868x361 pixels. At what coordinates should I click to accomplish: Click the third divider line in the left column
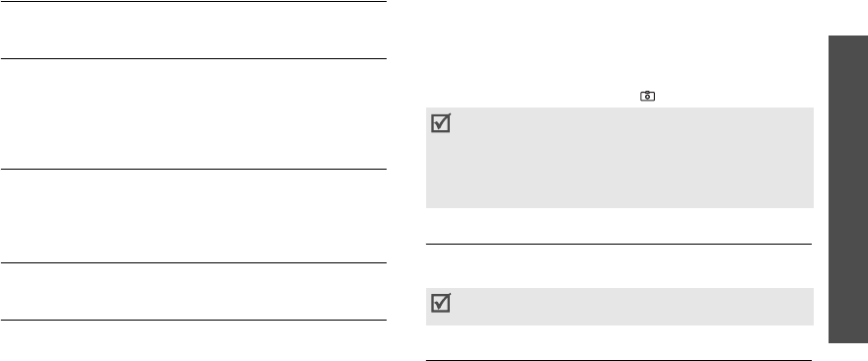(x=193, y=169)
